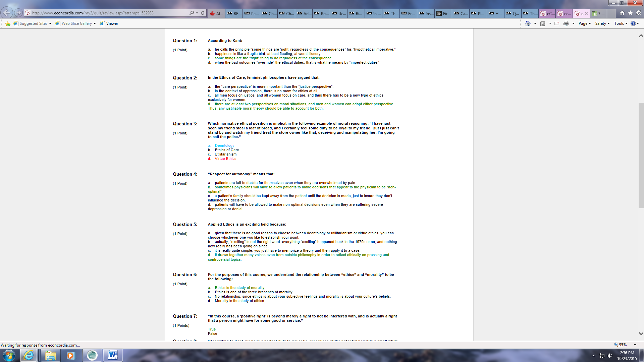This screenshot has width=644, height=362.
Task: Click Add to Favorites bar star icon
Action: [x=7, y=23]
